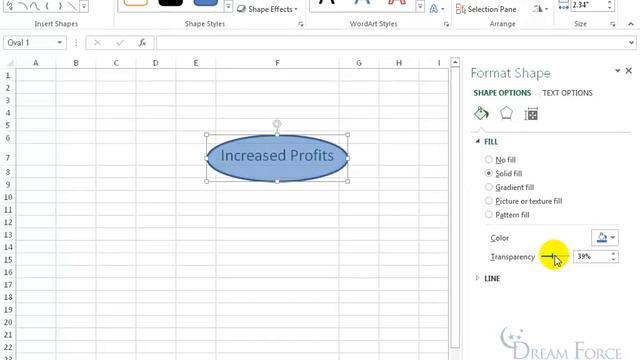The height and width of the screenshot is (360, 640).
Task: Select the Solid fill option
Action: pos(503,173)
